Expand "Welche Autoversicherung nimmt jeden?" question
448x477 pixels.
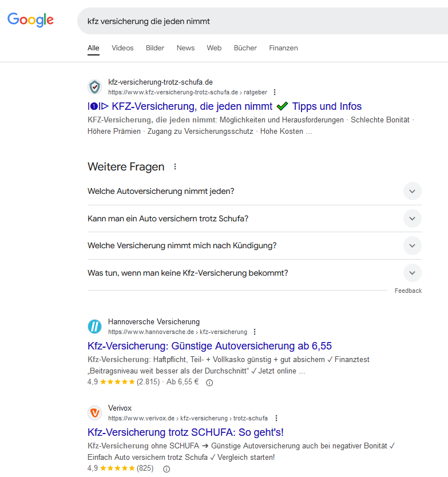pyautogui.click(x=412, y=191)
